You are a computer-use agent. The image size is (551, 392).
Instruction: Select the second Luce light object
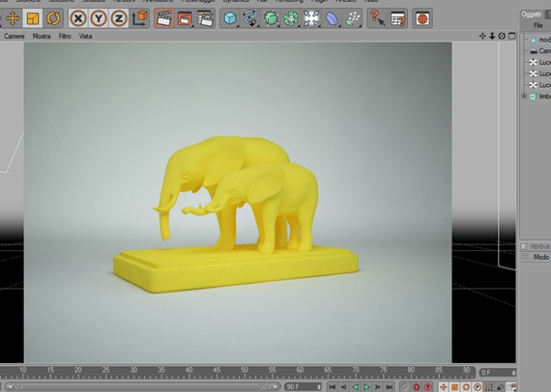[541, 73]
